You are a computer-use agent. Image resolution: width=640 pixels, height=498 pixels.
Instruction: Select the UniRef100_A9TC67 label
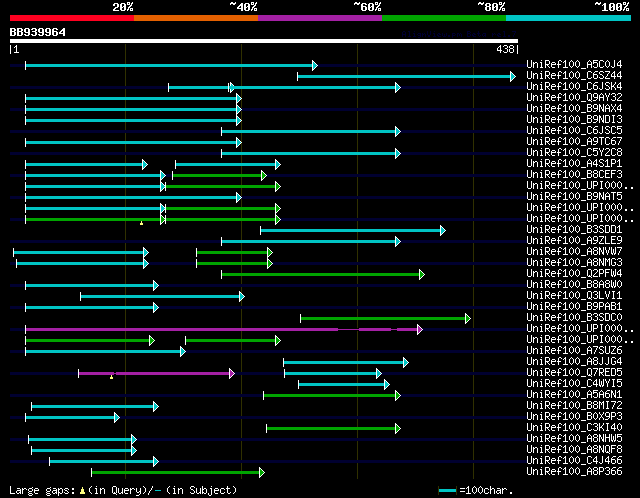tap(574, 142)
